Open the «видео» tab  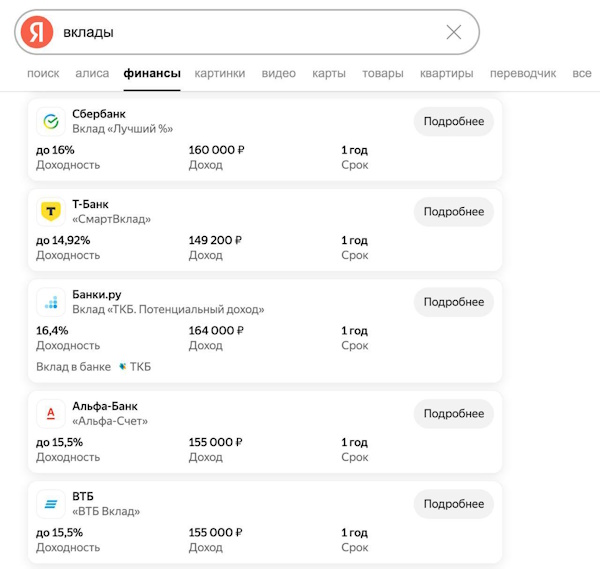click(x=278, y=73)
